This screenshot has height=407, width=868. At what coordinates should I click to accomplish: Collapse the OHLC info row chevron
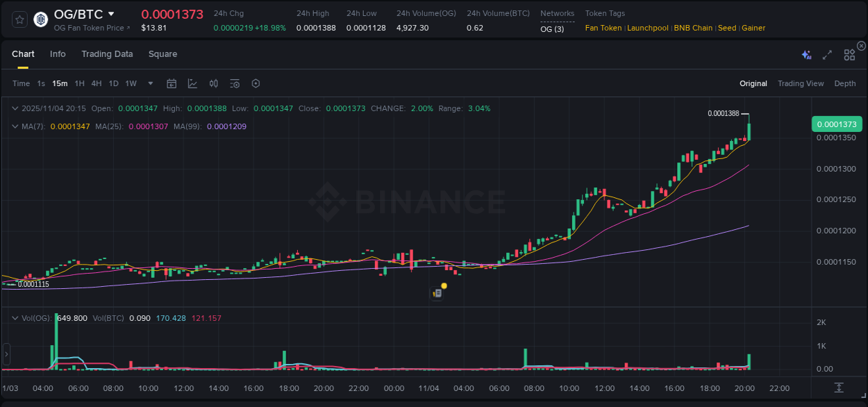[x=15, y=108]
